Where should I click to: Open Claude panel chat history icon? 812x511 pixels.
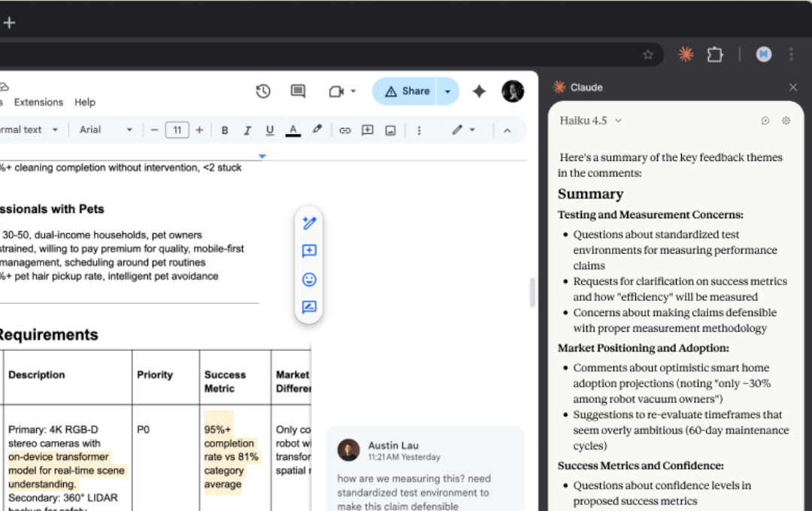(x=765, y=120)
